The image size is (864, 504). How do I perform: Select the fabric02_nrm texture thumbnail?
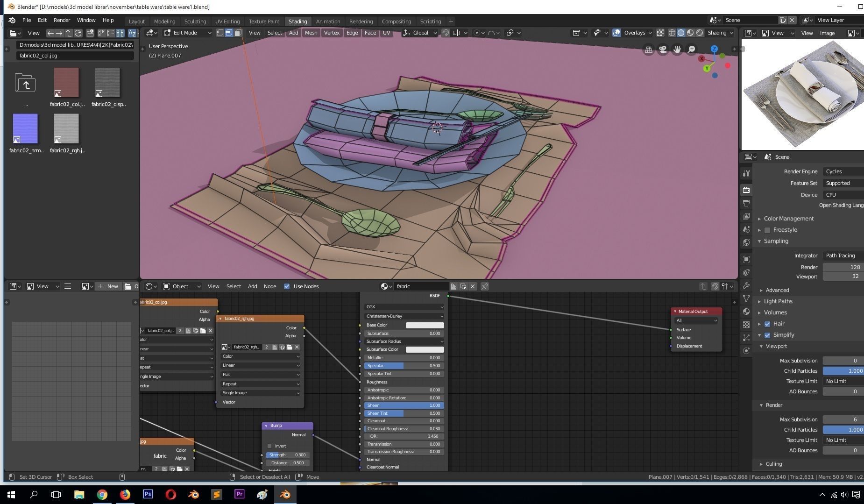(26, 128)
